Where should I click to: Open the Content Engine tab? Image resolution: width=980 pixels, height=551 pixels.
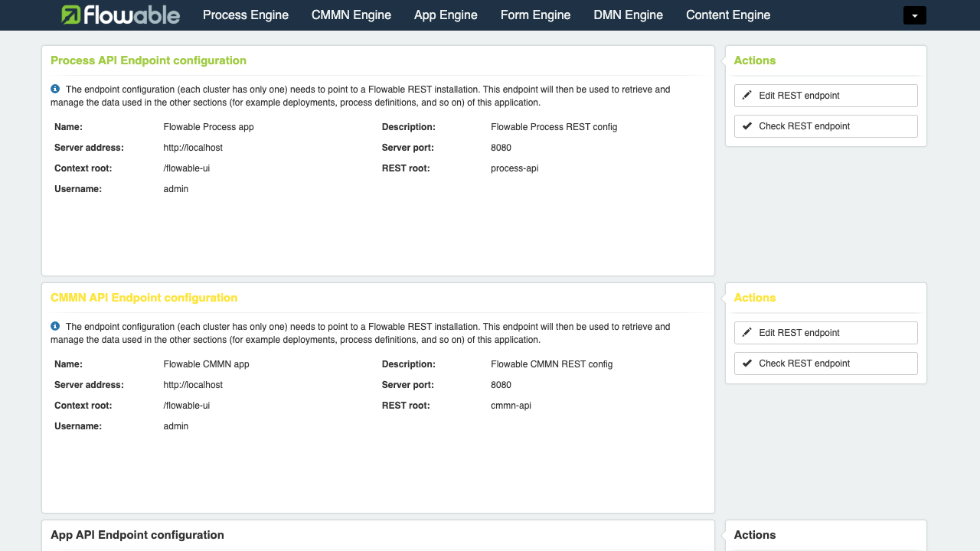coord(728,15)
